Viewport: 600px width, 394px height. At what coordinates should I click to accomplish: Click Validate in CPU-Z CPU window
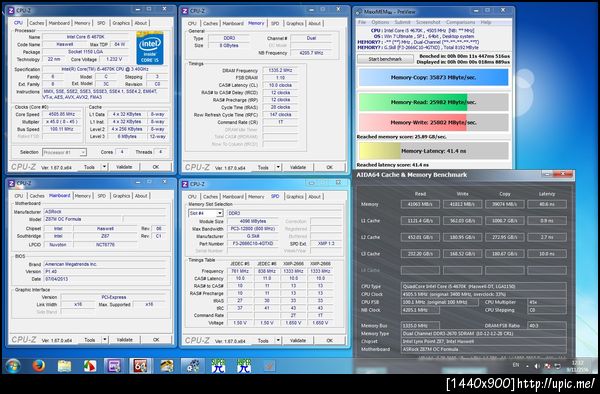(x=124, y=167)
